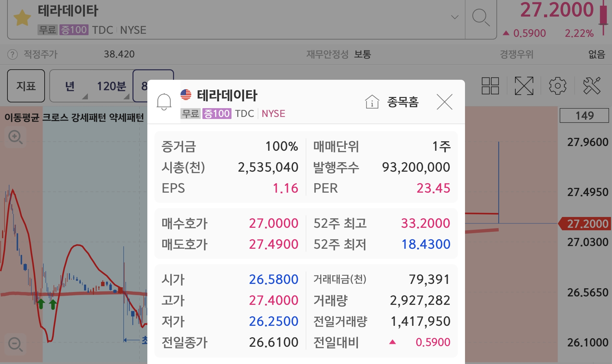612x364 pixels.
Task: Select the 매수호가 27.0000 value
Action: click(x=274, y=223)
